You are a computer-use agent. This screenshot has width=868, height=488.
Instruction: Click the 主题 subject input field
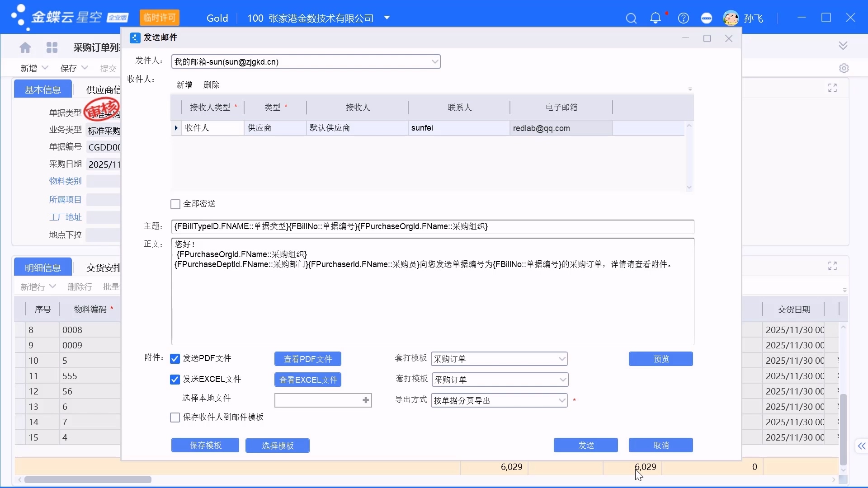tap(433, 226)
